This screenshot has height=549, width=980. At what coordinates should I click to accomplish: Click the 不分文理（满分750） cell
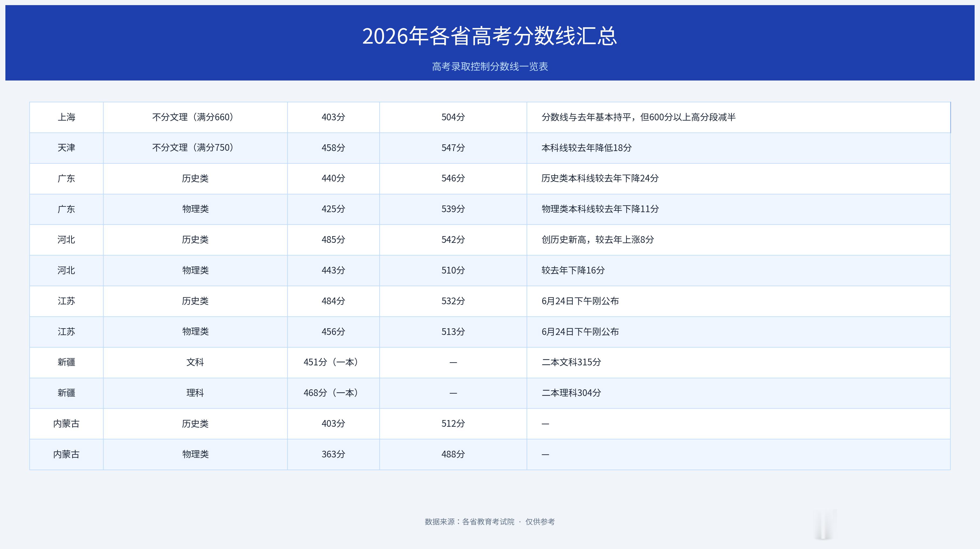click(195, 148)
